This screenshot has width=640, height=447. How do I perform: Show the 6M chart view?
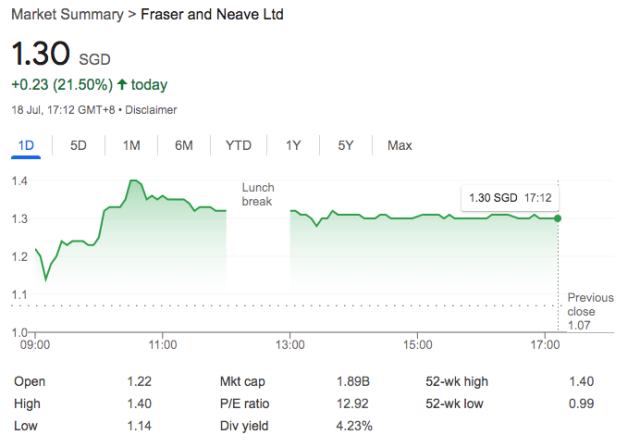click(x=183, y=146)
